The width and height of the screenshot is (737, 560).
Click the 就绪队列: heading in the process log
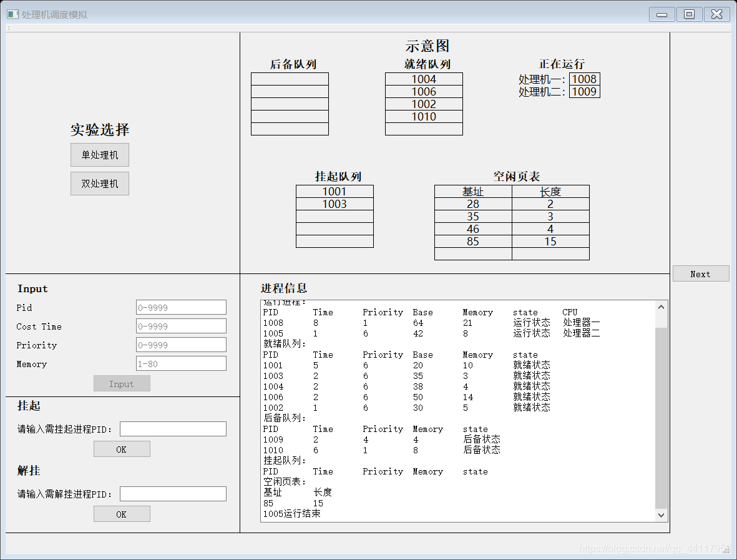coord(285,344)
